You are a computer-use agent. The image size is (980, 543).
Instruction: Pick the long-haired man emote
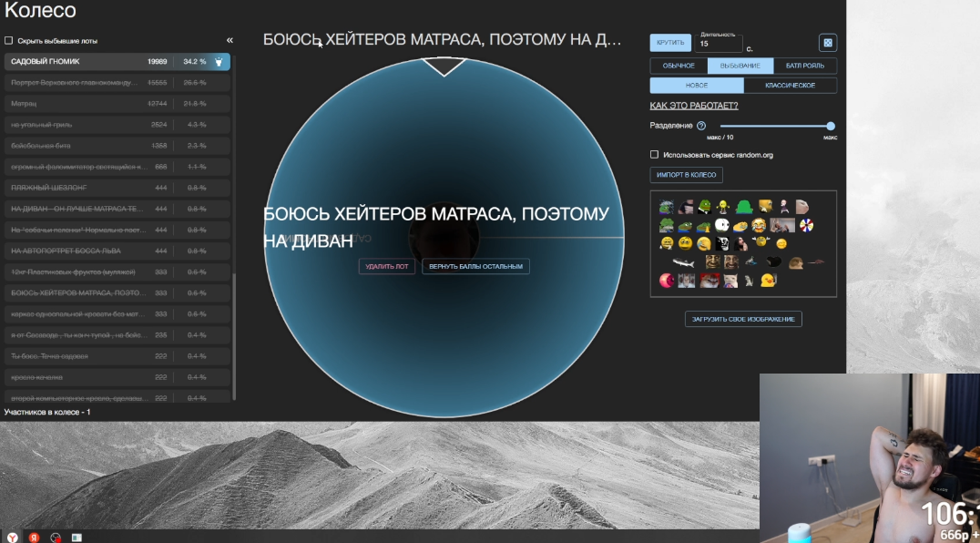tap(741, 243)
